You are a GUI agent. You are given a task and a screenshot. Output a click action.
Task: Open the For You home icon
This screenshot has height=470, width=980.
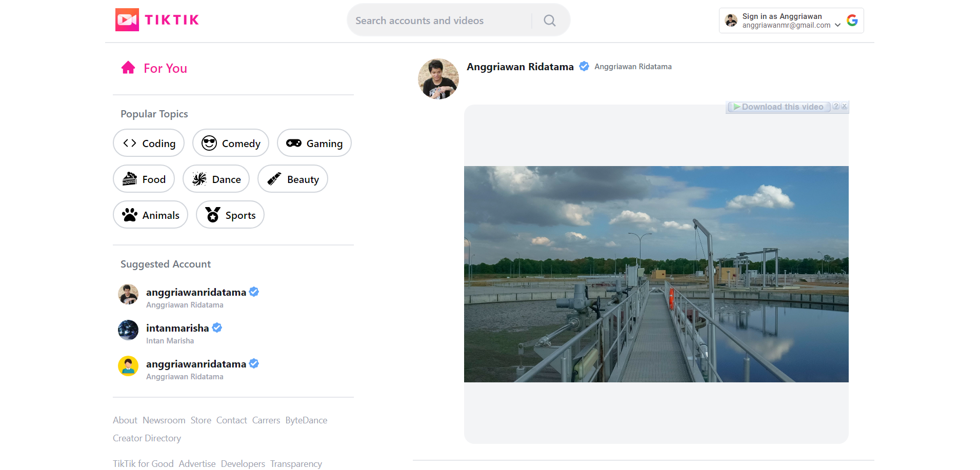coord(128,68)
